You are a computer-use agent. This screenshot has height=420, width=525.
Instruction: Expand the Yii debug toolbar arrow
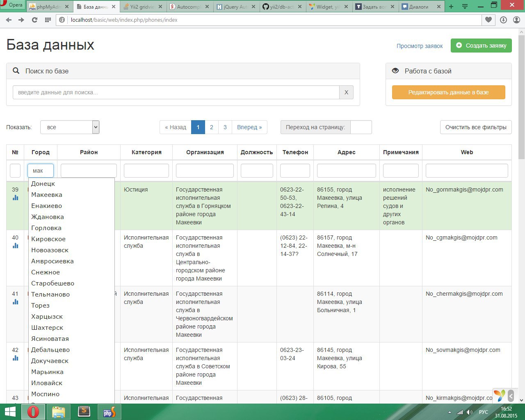click(511, 396)
